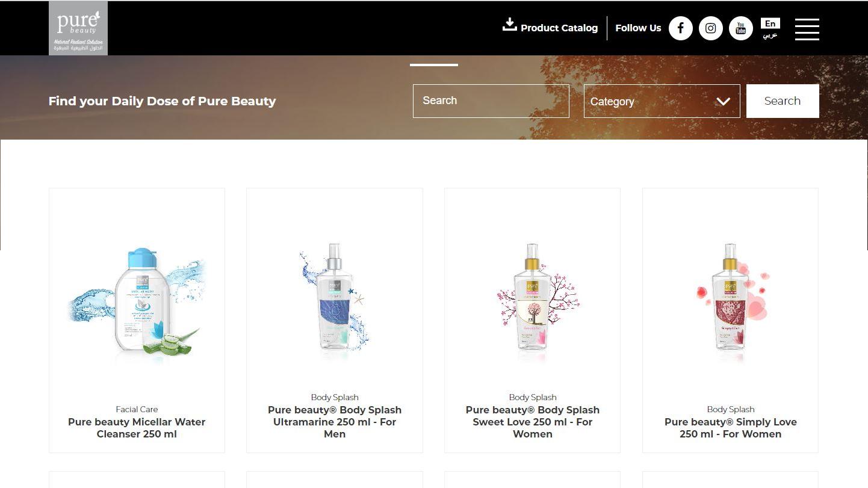Click Body Splash label above Sweet Love
The image size is (868, 488).
[533, 397]
